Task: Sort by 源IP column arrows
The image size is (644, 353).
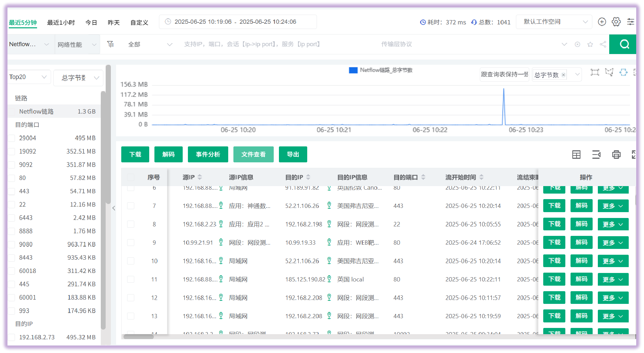Action: pyautogui.click(x=200, y=177)
